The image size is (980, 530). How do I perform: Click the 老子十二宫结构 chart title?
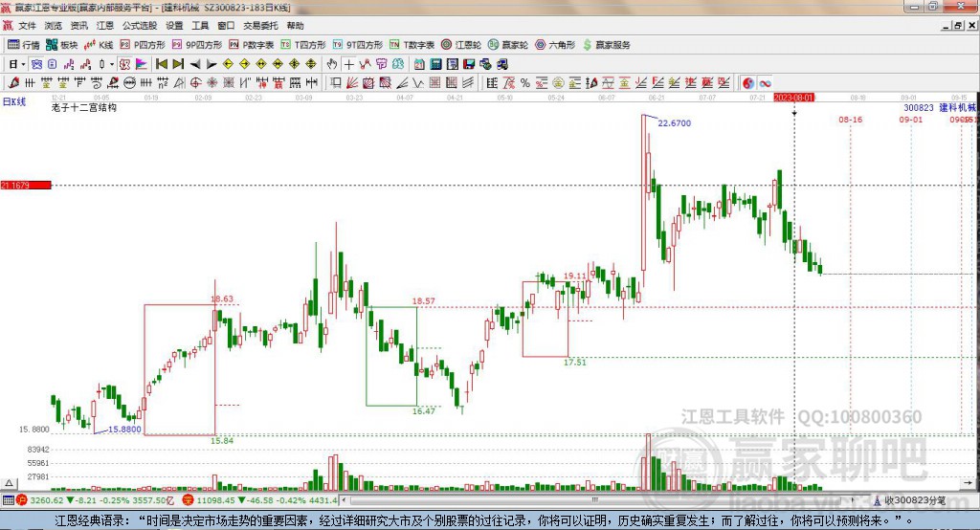[x=84, y=107]
